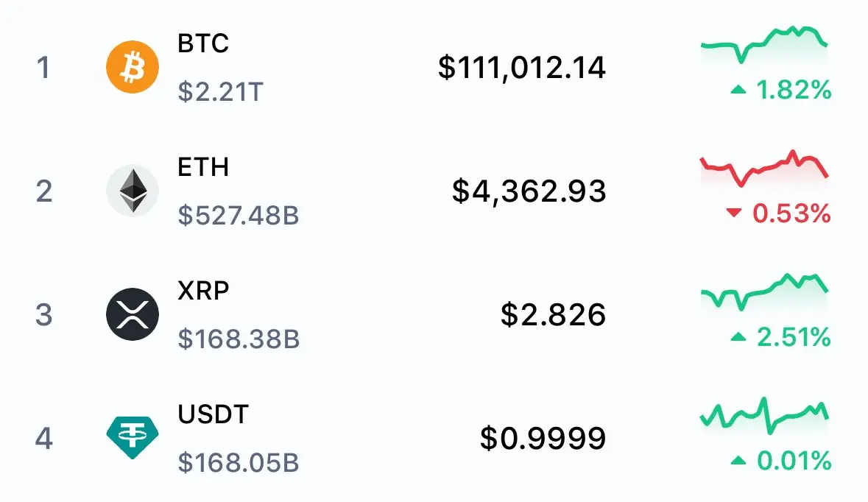Click the black XRP logo icon
Screen dimensions: 868x502
[133, 314]
